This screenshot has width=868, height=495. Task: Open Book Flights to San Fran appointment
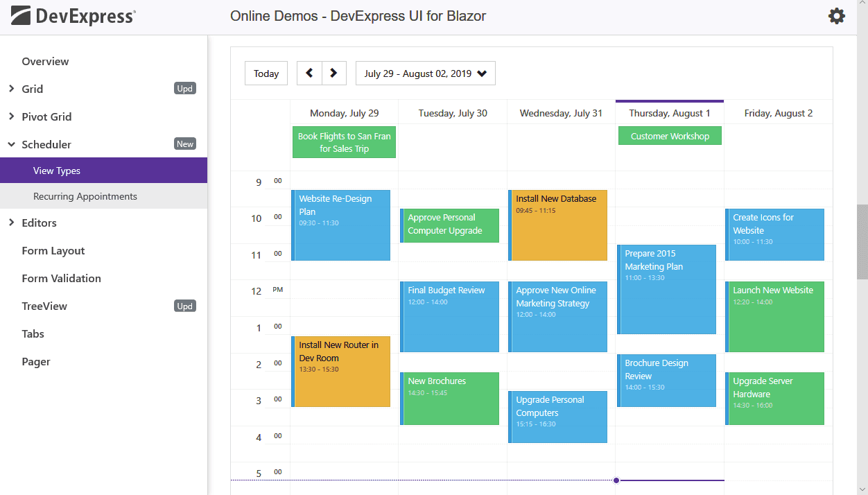pos(344,142)
